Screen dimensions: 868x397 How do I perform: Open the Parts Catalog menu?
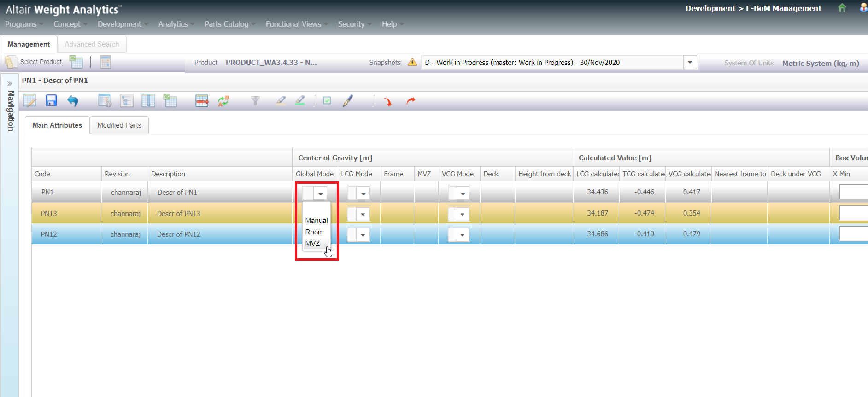[x=226, y=24]
